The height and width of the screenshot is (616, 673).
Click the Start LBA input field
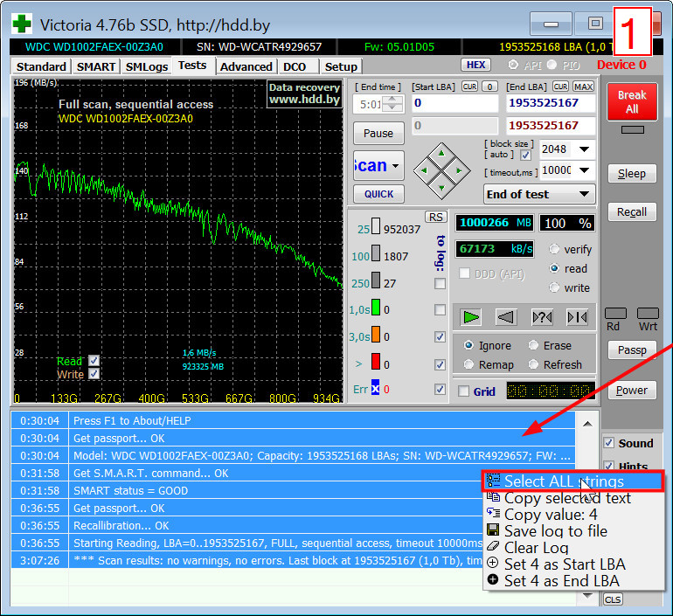pyautogui.click(x=453, y=103)
